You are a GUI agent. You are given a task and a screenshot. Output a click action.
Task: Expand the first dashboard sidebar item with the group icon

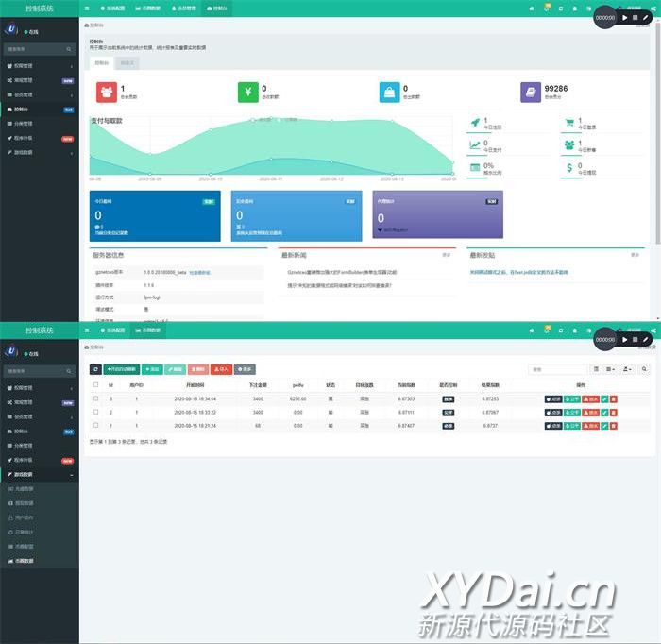click(x=40, y=66)
